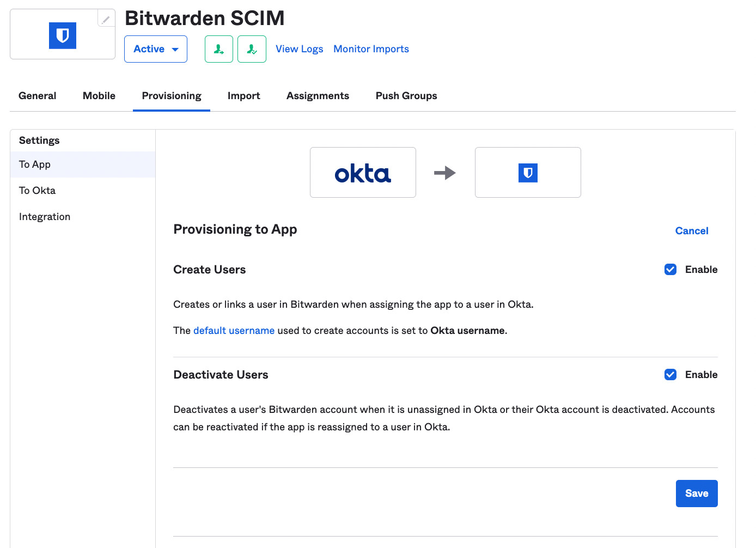Open the Assignments tab
The height and width of the screenshot is (548, 756).
[x=318, y=96]
